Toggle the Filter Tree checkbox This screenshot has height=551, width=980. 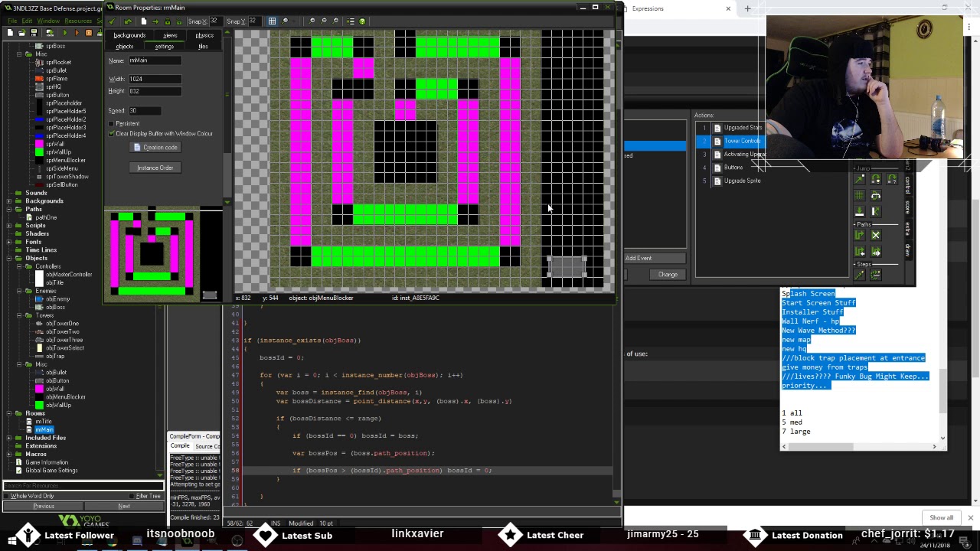click(x=132, y=496)
